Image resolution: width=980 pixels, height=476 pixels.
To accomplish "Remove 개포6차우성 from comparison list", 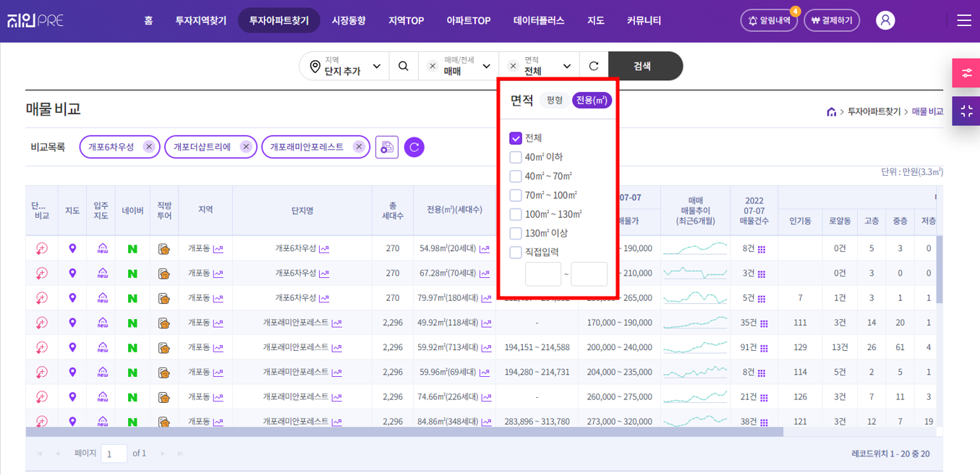I will [x=149, y=147].
